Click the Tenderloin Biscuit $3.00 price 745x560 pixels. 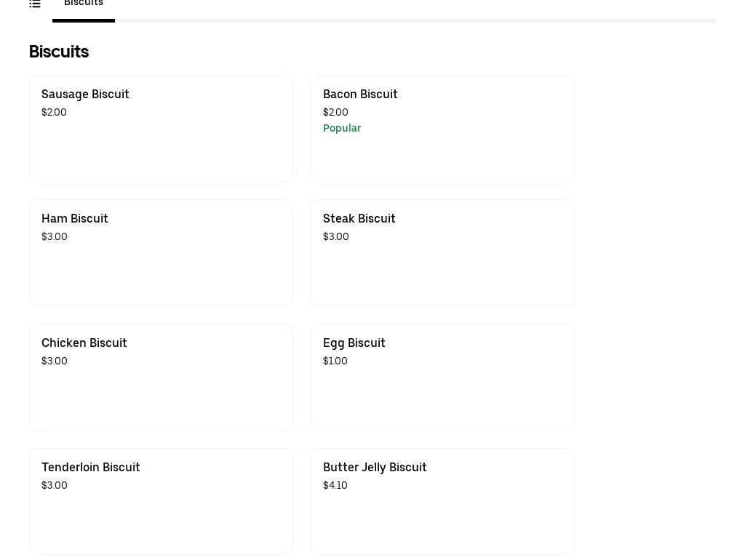click(x=55, y=485)
